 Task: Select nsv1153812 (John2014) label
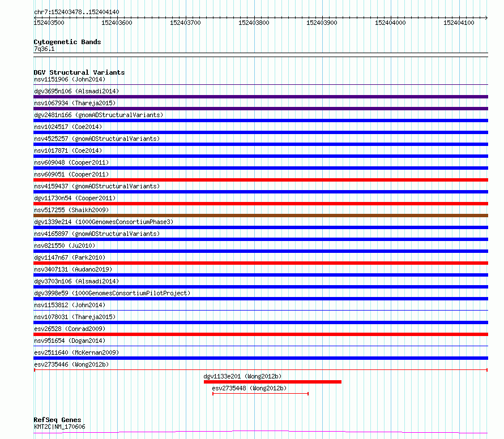tap(70, 305)
